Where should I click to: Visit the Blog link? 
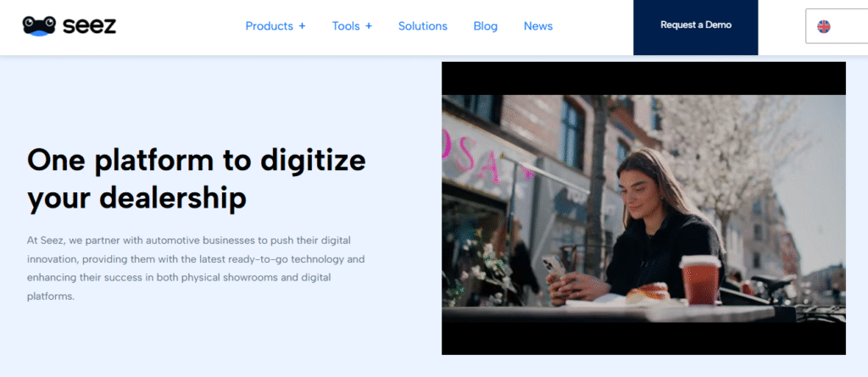(485, 26)
